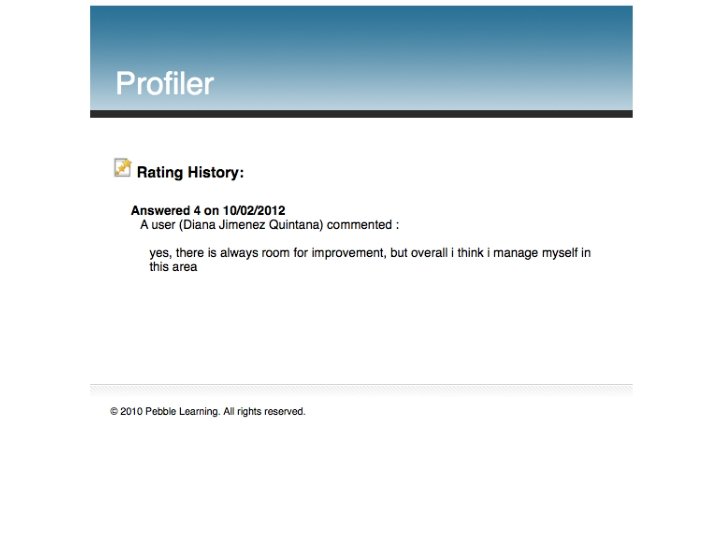Click the Pebble Learning copyright notice
Image resolution: width=720 pixels, height=540 pixels.
pos(208,411)
